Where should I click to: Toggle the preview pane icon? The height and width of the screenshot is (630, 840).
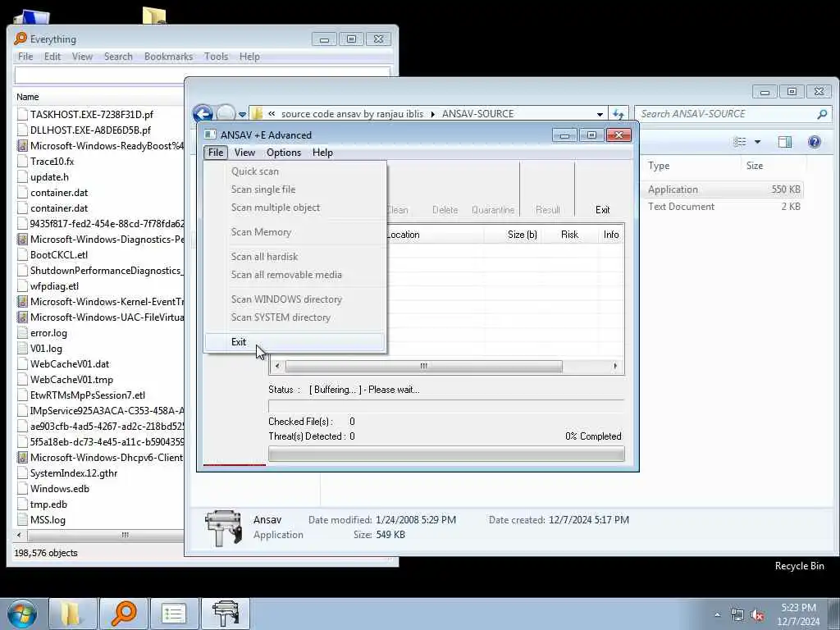click(x=785, y=142)
